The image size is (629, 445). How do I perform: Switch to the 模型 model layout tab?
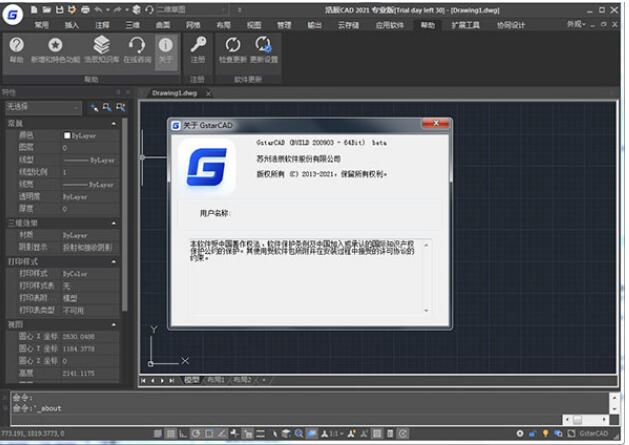pos(192,380)
